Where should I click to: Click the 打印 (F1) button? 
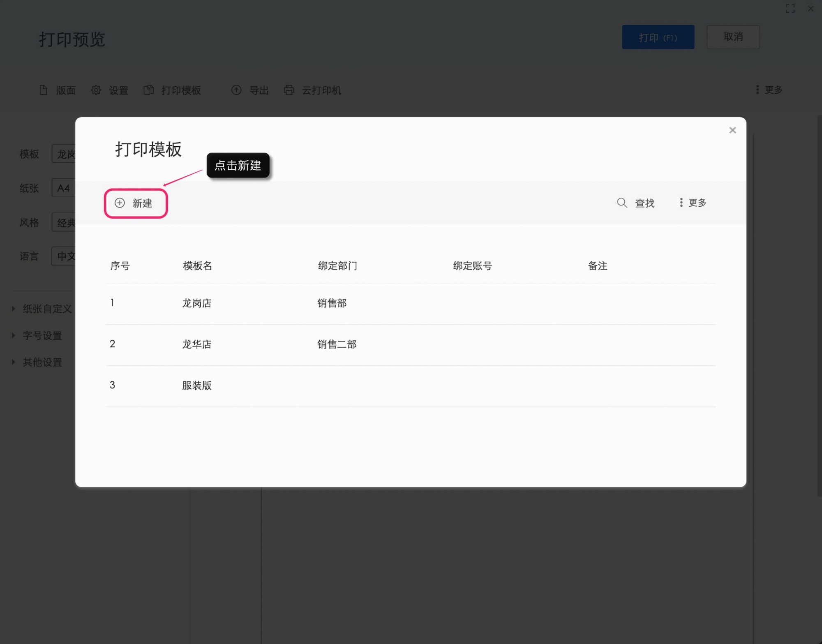pos(658,37)
